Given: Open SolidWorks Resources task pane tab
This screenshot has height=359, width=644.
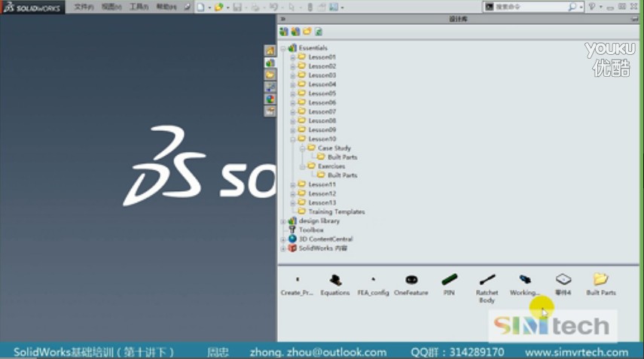Looking at the screenshot, I should (270, 50).
